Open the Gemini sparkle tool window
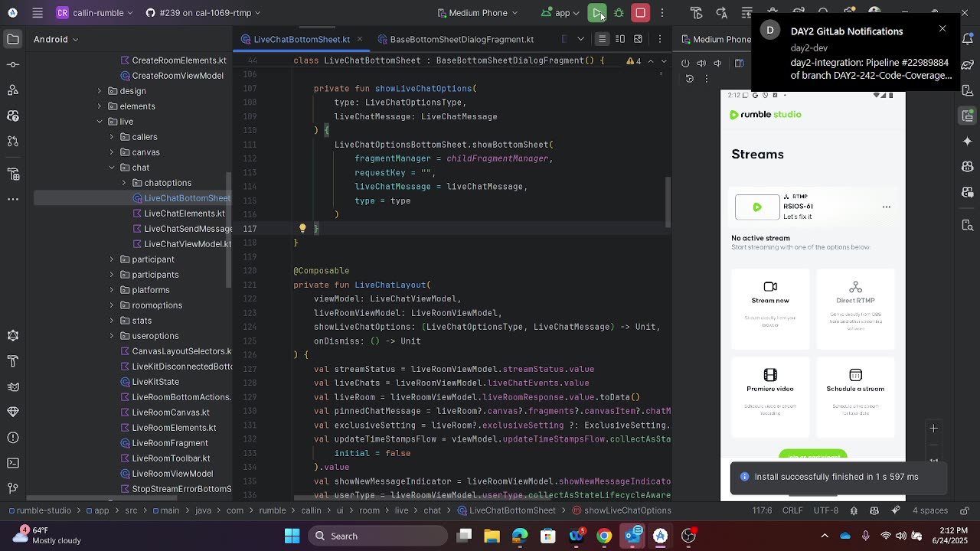Image resolution: width=980 pixels, height=551 pixels. (968, 141)
